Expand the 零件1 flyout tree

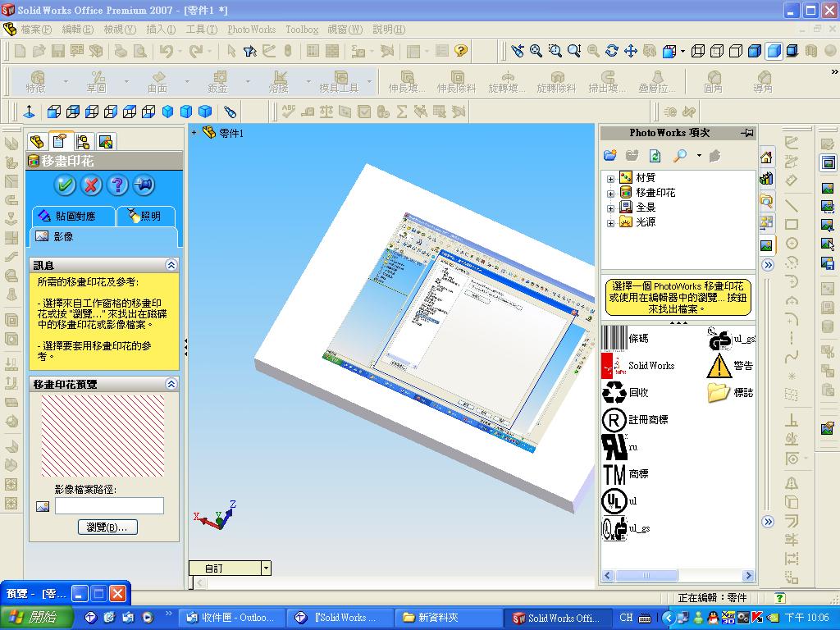coord(194,132)
